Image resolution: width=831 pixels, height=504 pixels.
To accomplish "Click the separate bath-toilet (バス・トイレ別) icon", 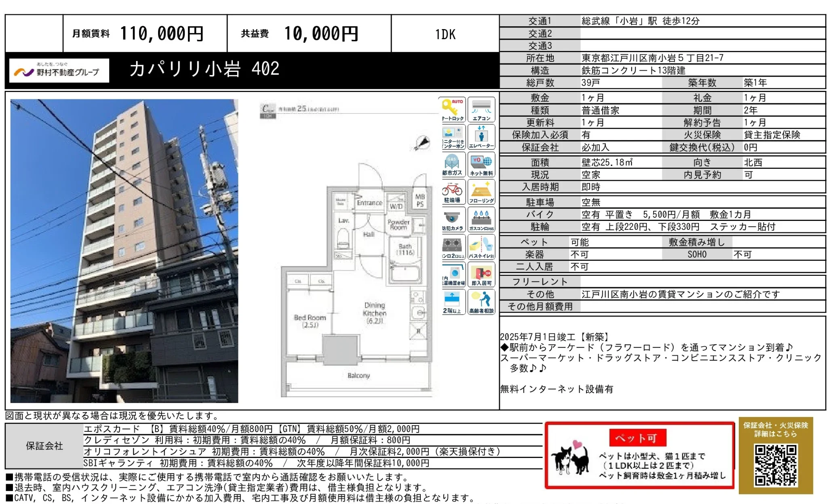I will point(481,247).
